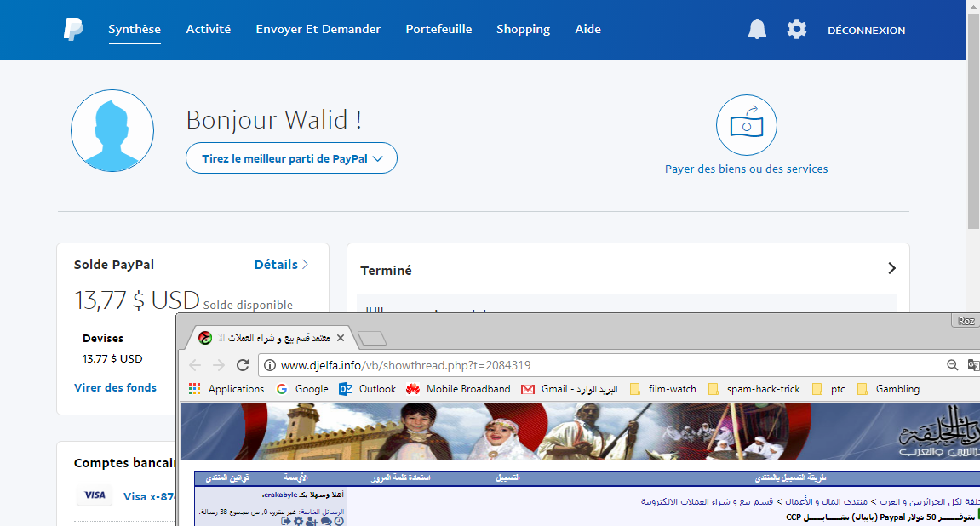Viewport: 980px width, 526px height.
Task: Close the djelfa forum browser tab
Action: point(341,338)
